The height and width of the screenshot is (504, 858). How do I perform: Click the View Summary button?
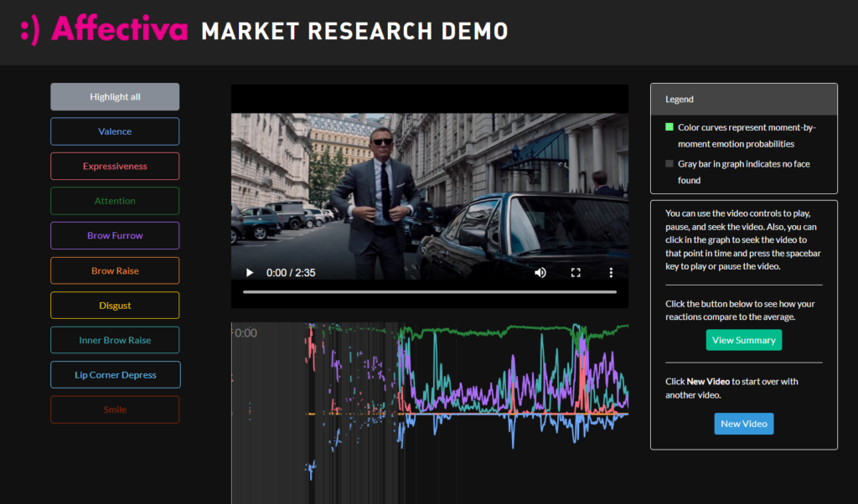coord(743,340)
